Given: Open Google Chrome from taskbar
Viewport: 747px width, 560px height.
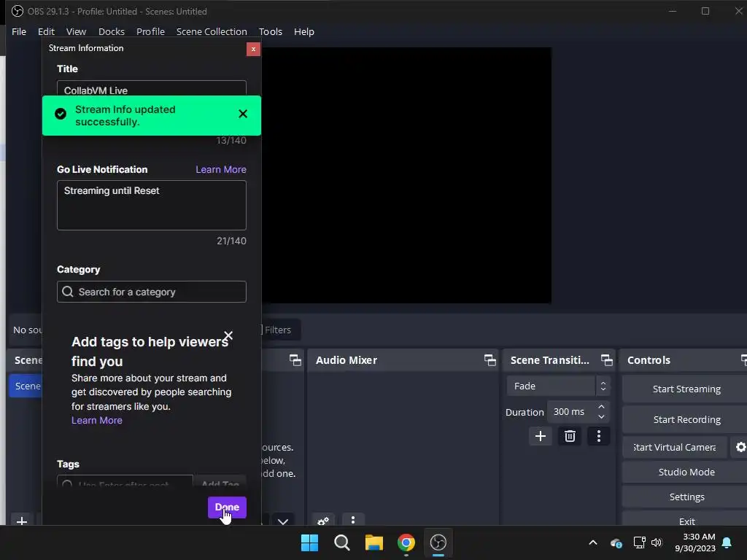Looking at the screenshot, I should tap(406, 542).
